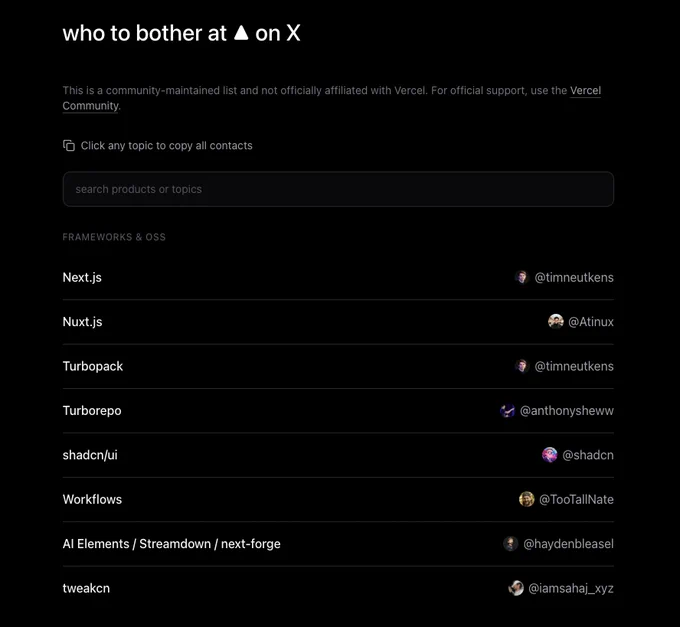Click the @TooTallNate avatar
The width and height of the screenshot is (680, 627).
pos(527,499)
